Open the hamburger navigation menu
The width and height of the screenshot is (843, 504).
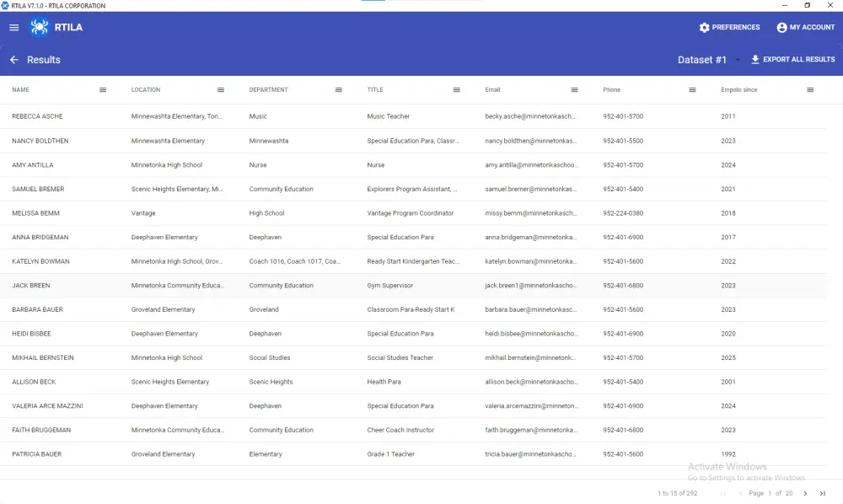click(x=14, y=28)
